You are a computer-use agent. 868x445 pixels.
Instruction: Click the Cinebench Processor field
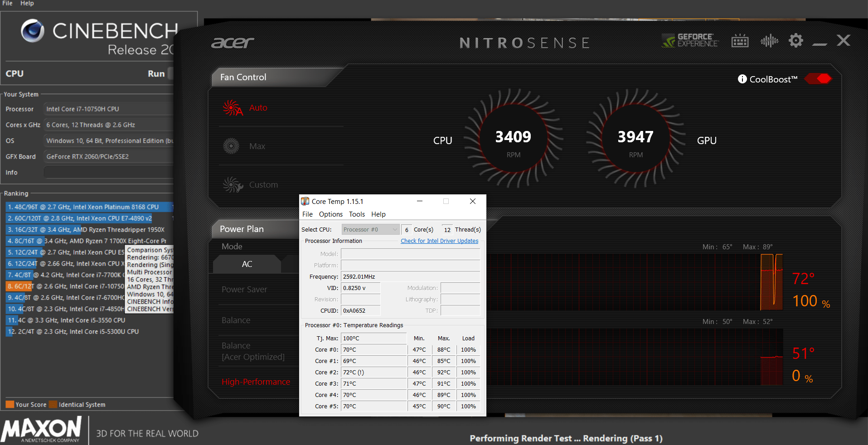coord(108,109)
